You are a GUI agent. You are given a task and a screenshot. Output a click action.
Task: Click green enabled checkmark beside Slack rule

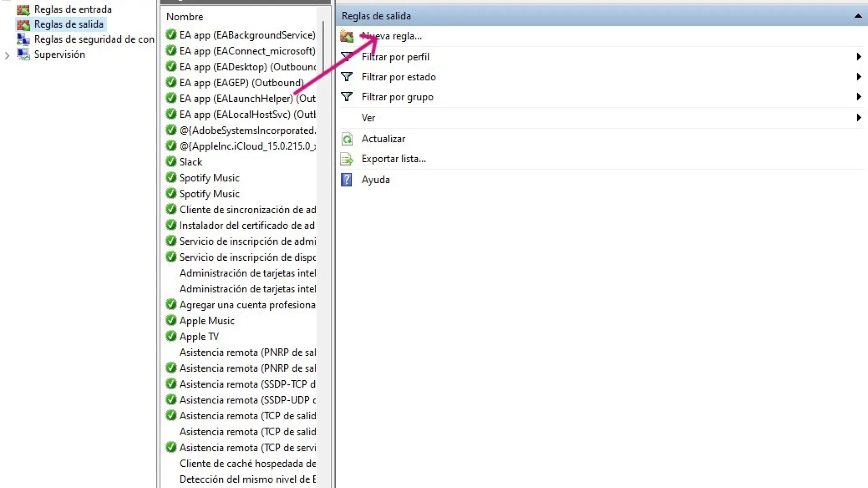pos(171,161)
